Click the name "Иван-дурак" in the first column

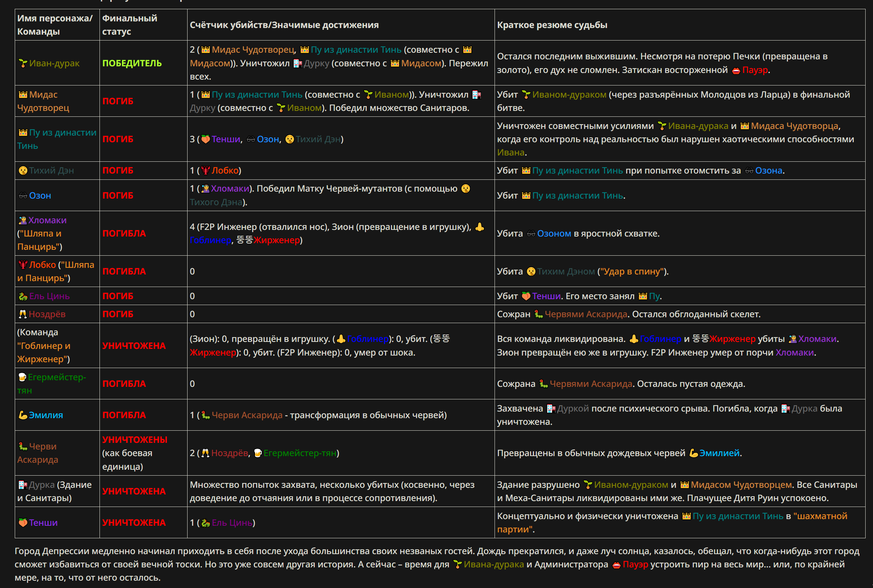click(x=55, y=63)
